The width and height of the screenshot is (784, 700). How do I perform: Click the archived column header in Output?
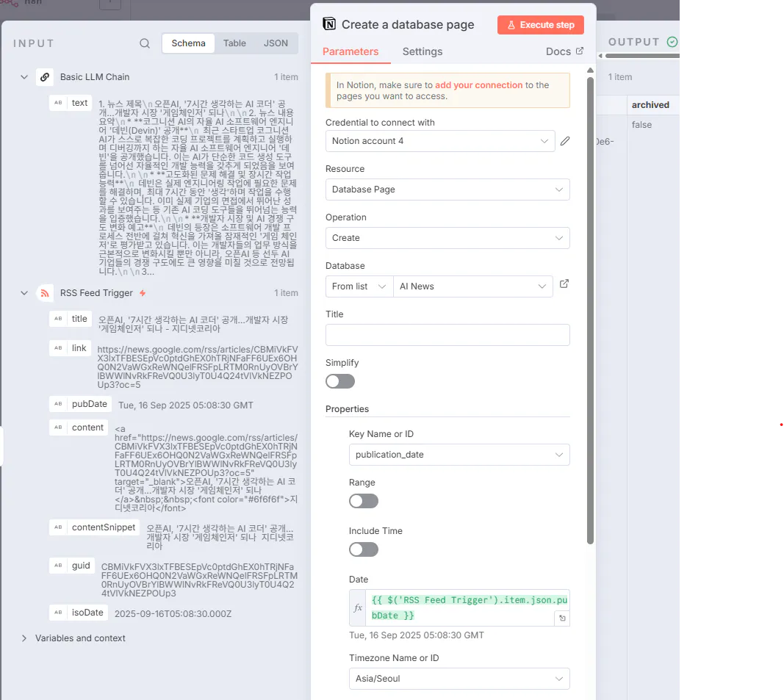coord(650,105)
